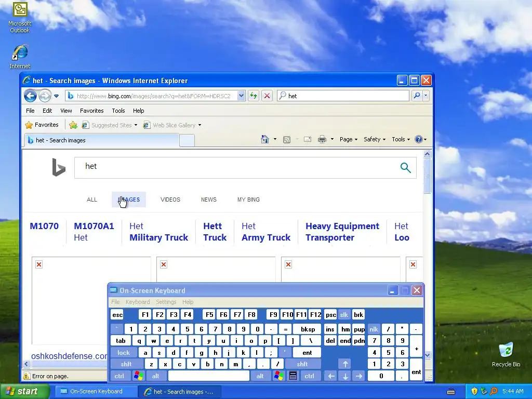532x399 pixels.
Task: Toggle the lock (caps lock) key
Action: 124,353
